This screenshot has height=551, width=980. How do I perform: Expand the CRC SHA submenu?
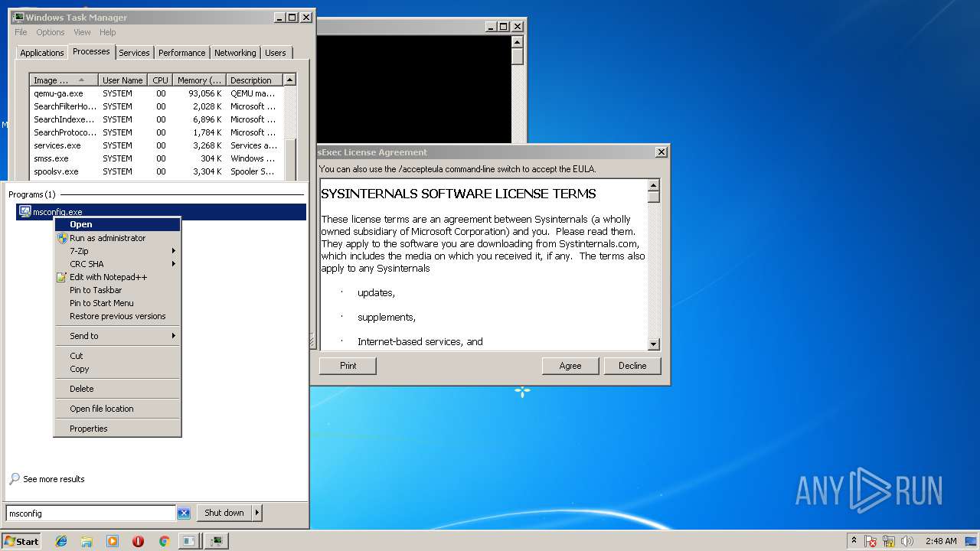[x=117, y=264]
